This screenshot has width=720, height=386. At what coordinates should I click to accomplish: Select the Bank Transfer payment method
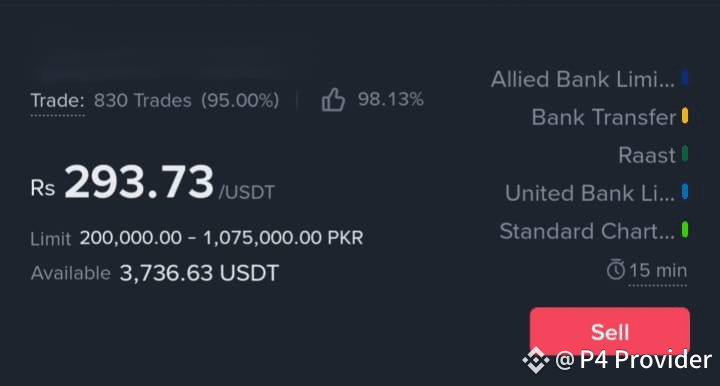(x=603, y=117)
